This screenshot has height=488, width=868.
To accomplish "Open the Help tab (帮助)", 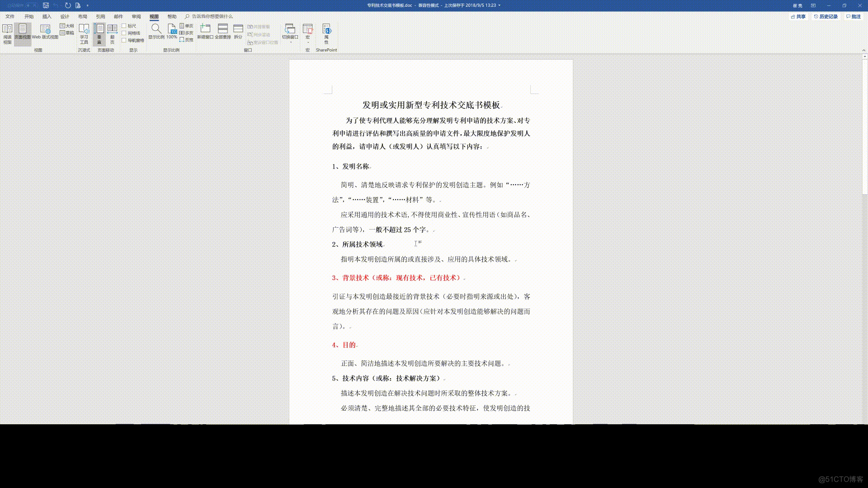I will 172,16.
